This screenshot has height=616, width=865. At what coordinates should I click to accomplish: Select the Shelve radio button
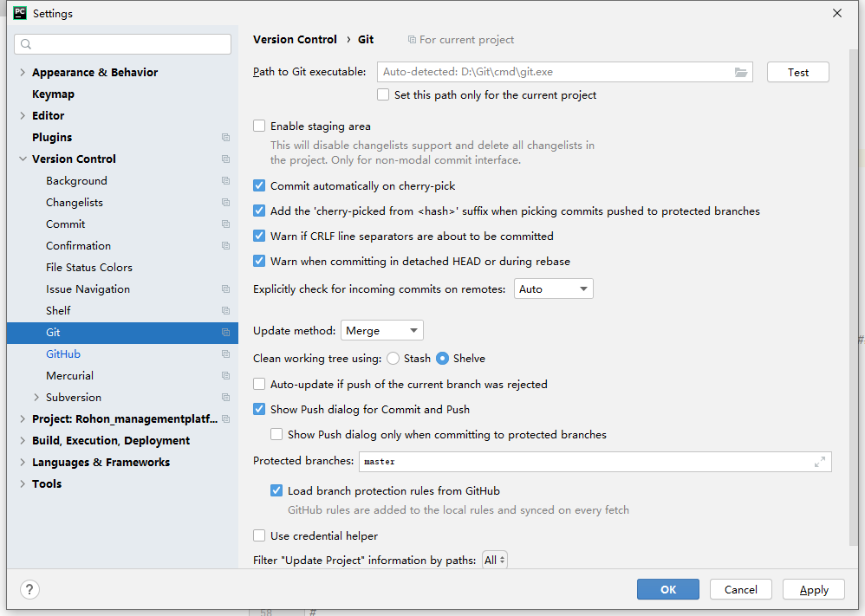tap(442, 359)
